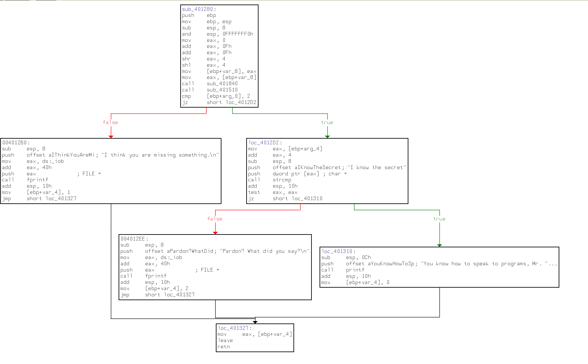Click 'mov eax, ds:_iob' in block 004012EE
Viewport: 588px width, 364px height.
click(151, 258)
